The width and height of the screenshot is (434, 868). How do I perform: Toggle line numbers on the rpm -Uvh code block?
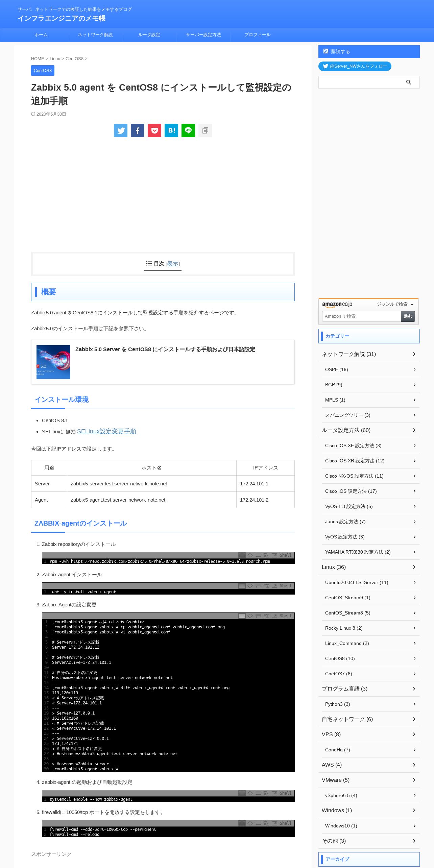click(x=242, y=555)
